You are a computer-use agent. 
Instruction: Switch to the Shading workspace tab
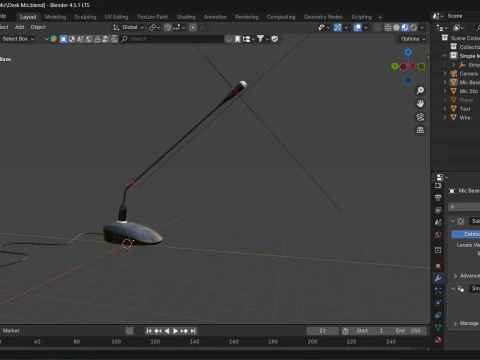click(186, 17)
